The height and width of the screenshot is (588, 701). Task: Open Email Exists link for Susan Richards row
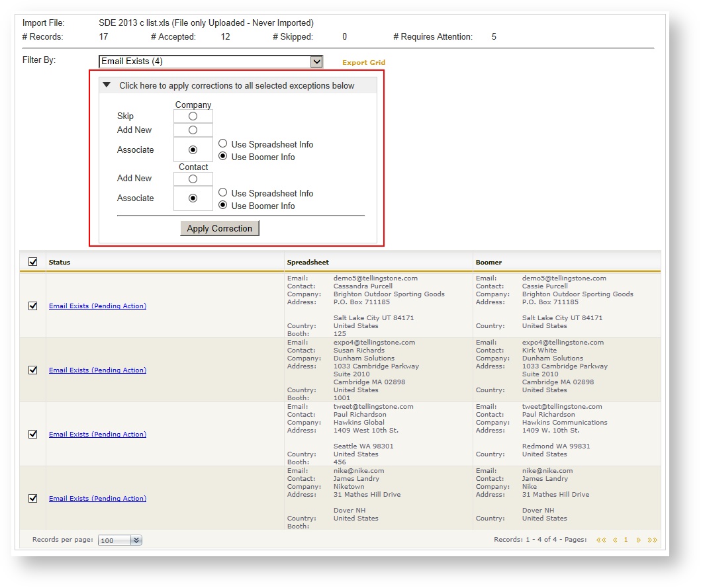click(x=97, y=370)
